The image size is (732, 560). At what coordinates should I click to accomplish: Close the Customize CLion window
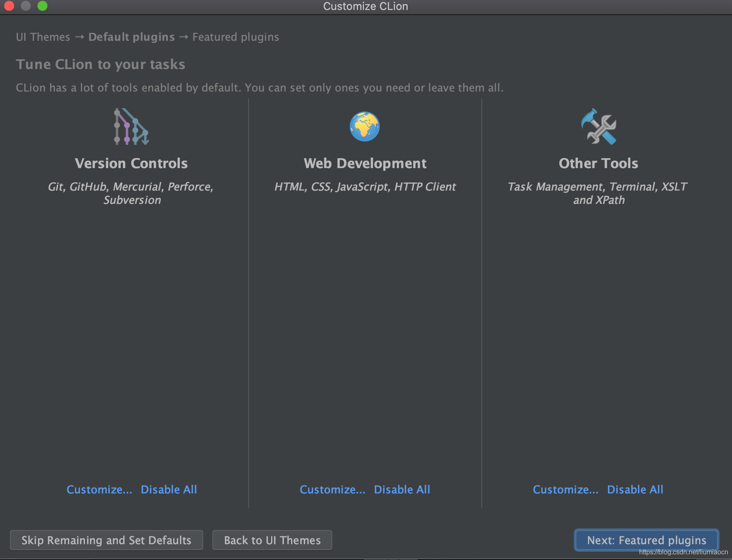click(9, 6)
